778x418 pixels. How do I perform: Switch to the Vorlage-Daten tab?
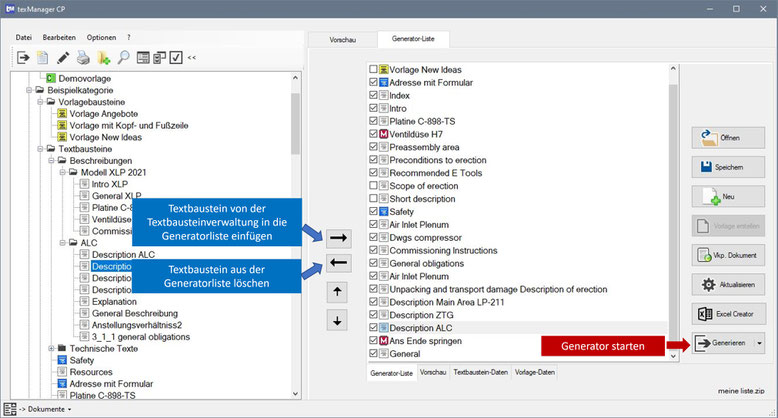click(x=534, y=372)
